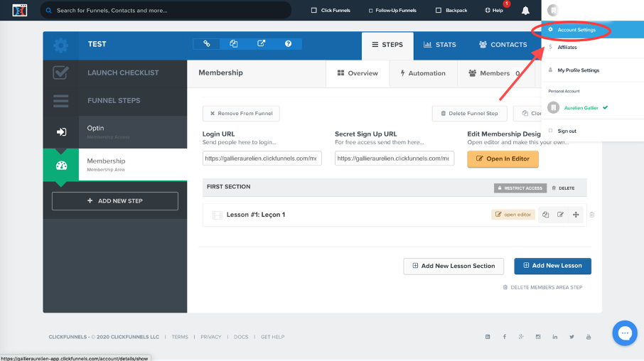Screen dimensions: 644x361
Task: Open the notifications bell
Action: pos(525,10)
